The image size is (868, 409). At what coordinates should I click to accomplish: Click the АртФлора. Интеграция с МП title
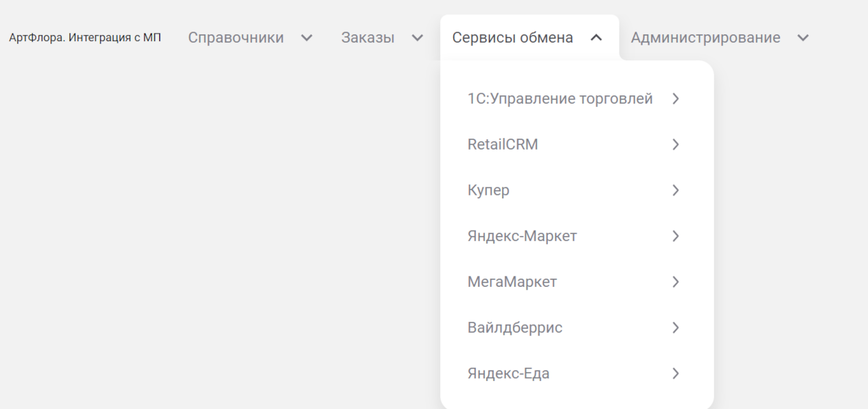pyautogui.click(x=84, y=38)
